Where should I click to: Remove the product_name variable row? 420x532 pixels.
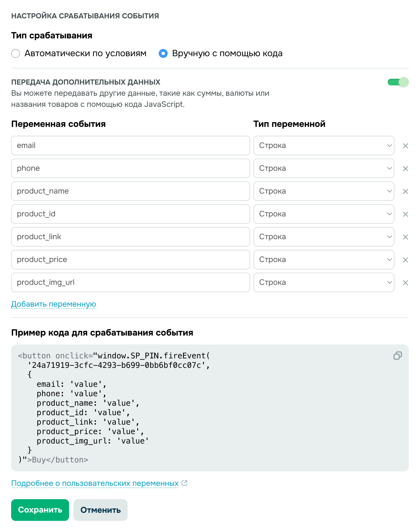coord(405,191)
